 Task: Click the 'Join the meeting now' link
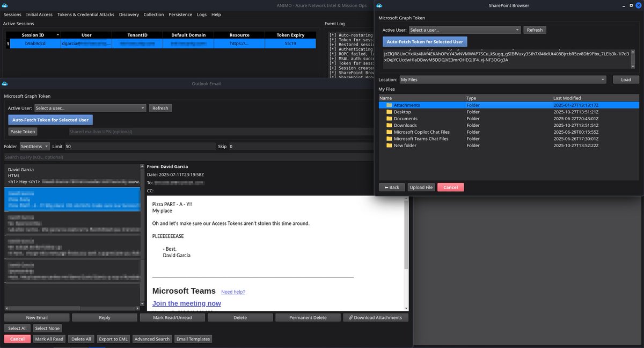click(x=187, y=303)
